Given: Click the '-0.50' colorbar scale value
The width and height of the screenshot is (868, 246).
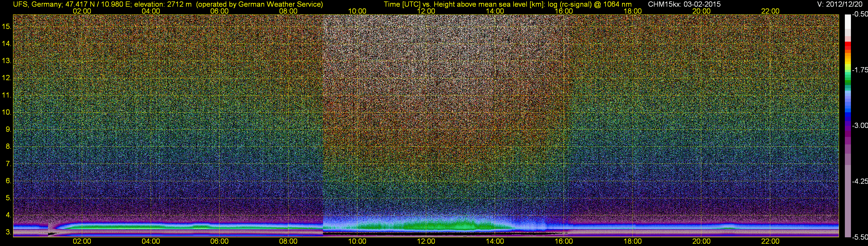Looking at the screenshot, I should 860,14.
